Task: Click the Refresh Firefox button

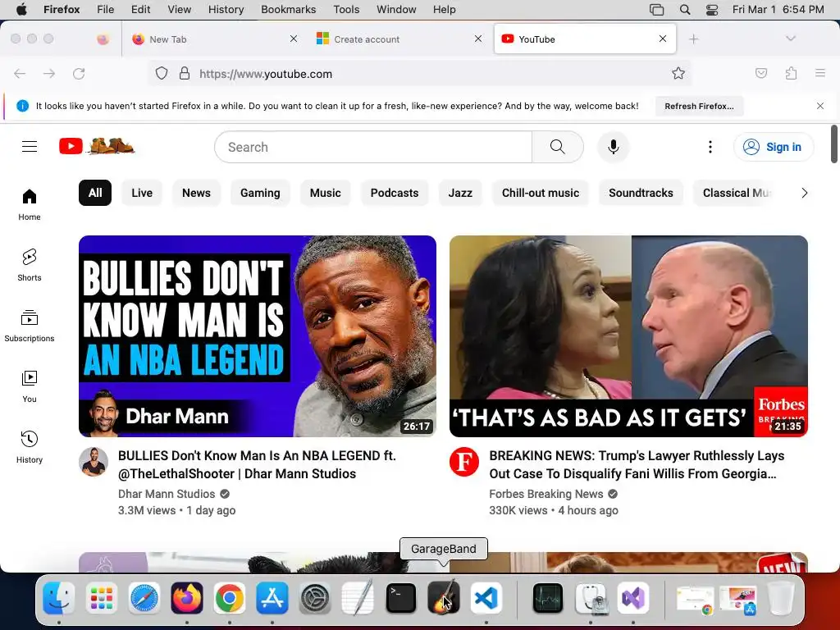Action: coord(699,106)
